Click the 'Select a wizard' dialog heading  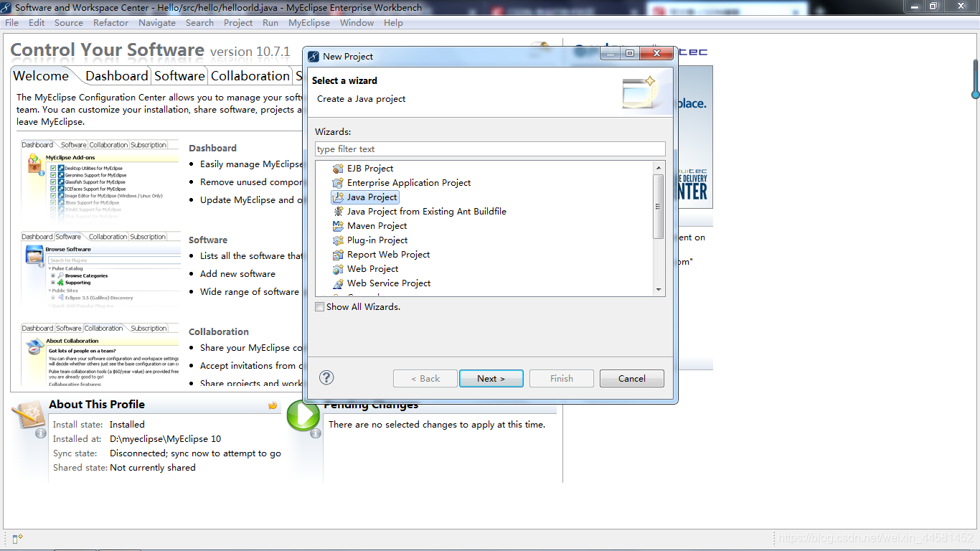coord(344,81)
